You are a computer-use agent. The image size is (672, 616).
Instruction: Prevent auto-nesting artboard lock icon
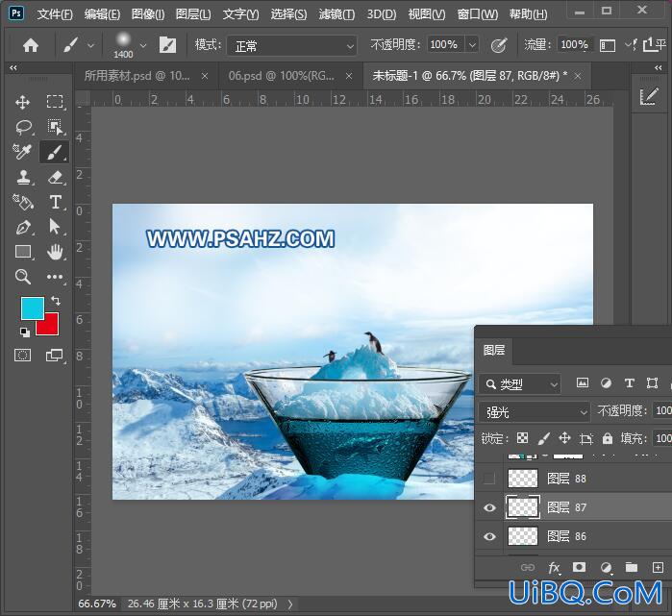pyautogui.click(x=585, y=438)
